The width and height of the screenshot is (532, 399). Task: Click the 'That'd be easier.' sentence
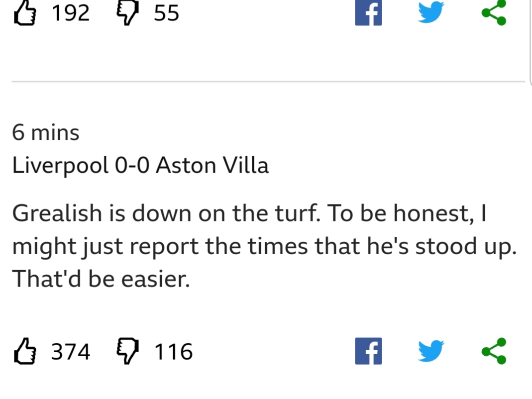tap(101, 279)
